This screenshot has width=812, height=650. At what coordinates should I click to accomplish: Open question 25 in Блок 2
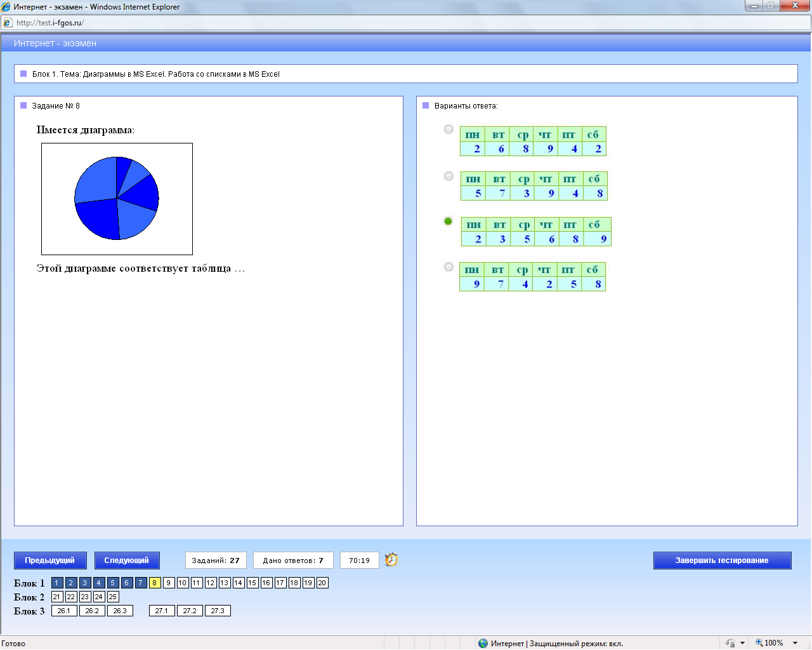click(113, 597)
